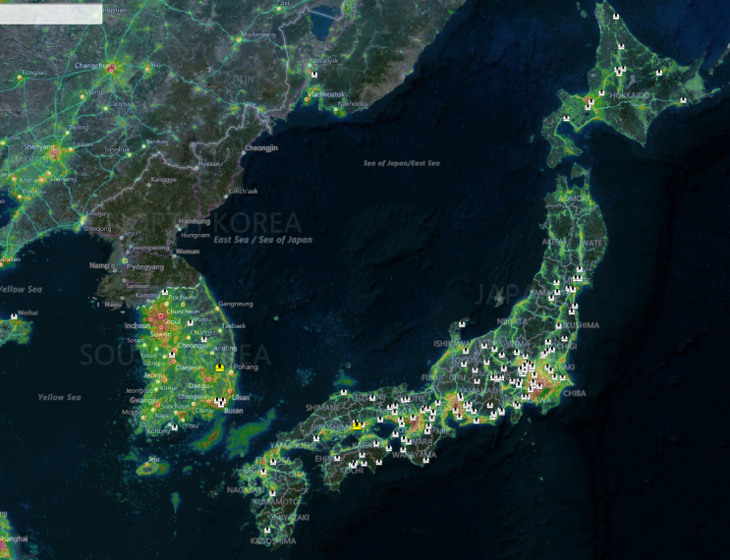730x560 pixels.
Task: Click the coastal observatory marker north of Shimane
Action: [x=344, y=392]
